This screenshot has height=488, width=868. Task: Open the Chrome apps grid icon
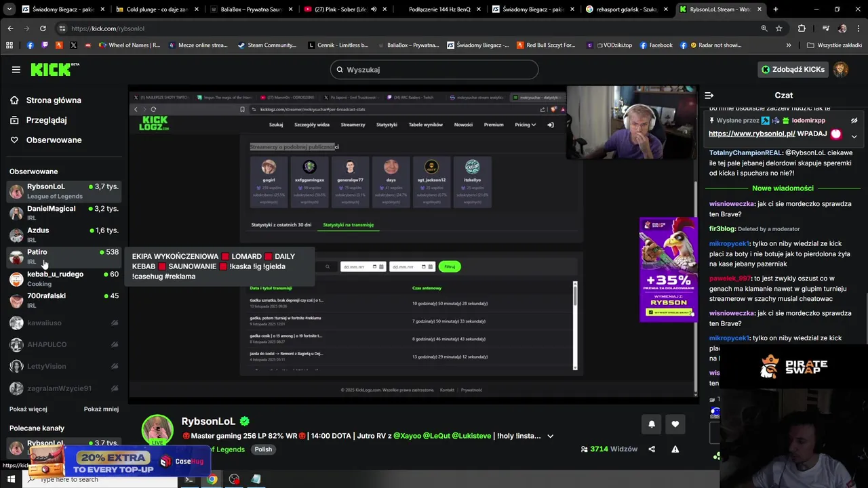click(9, 45)
